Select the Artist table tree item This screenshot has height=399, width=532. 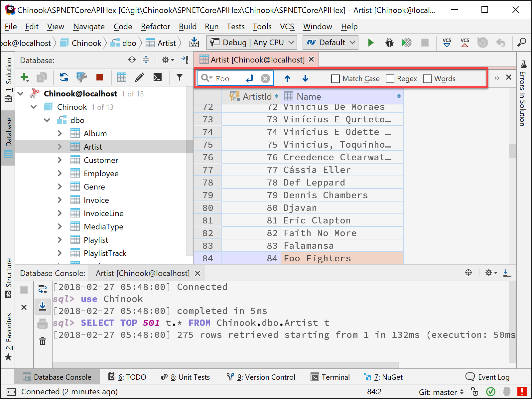point(104,147)
